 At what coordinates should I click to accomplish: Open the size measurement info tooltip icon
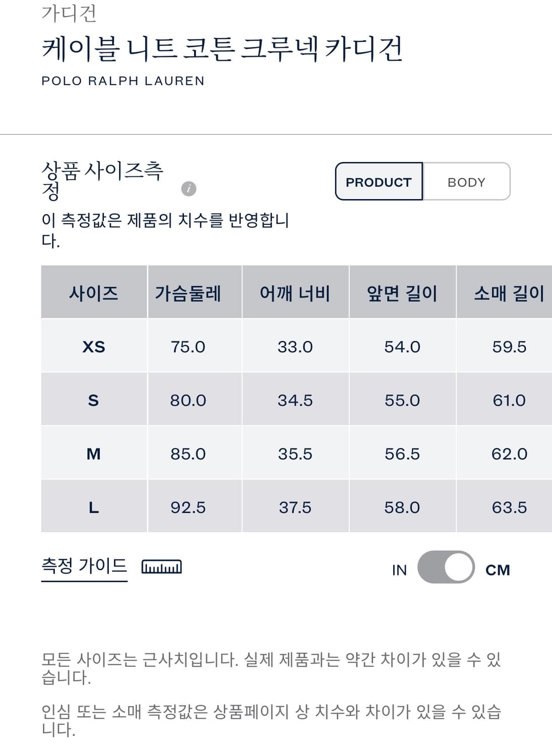click(x=189, y=190)
